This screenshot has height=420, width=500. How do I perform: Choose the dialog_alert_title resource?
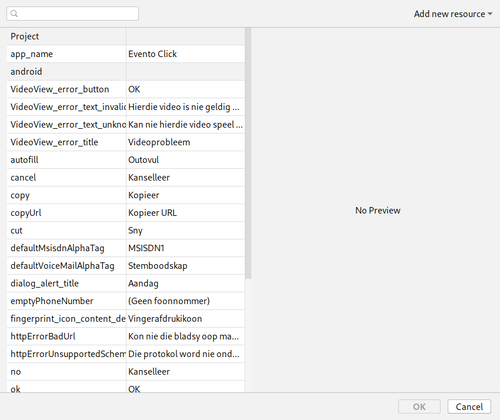click(126, 284)
